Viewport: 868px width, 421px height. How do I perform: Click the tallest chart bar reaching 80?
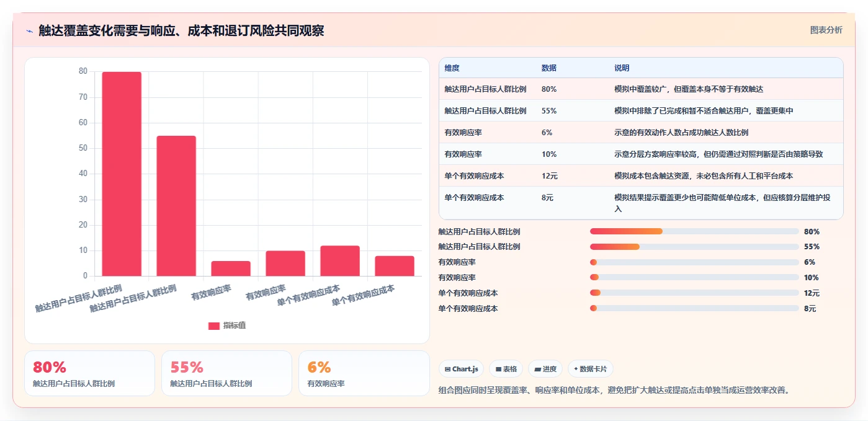[x=122, y=174]
